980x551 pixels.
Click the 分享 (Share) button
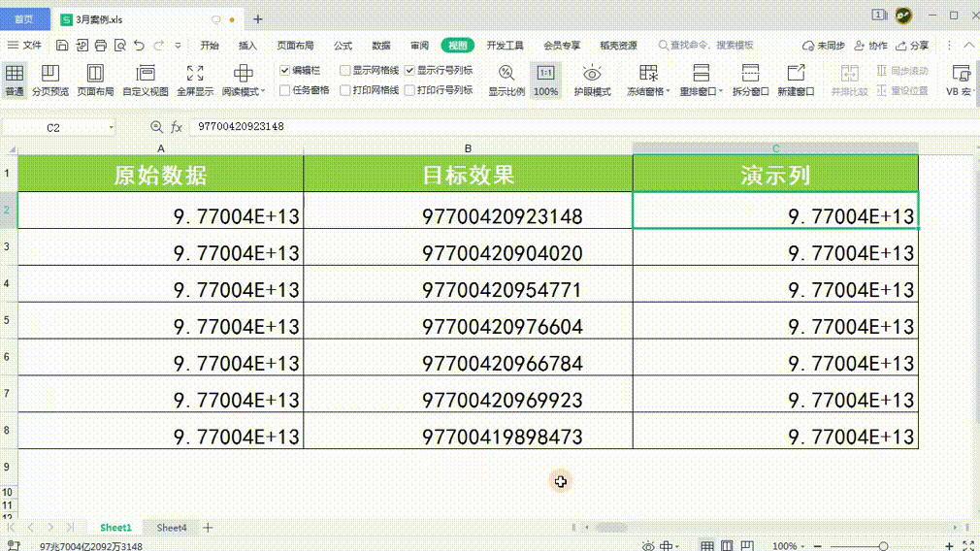pyautogui.click(x=912, y=46)
